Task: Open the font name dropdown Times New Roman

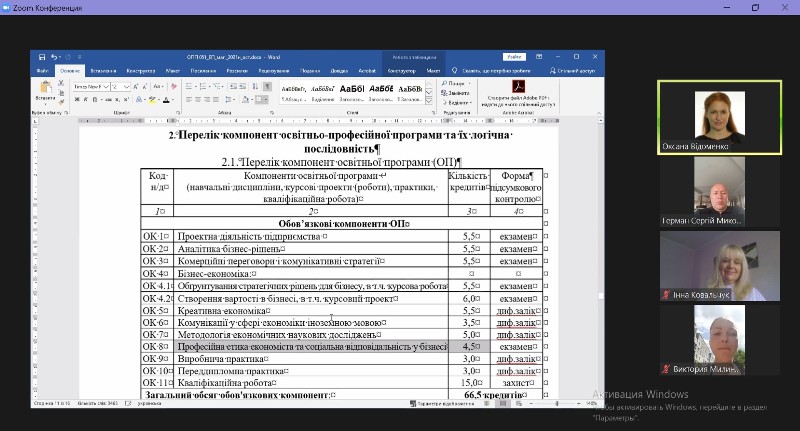Action: pos(106,87)
